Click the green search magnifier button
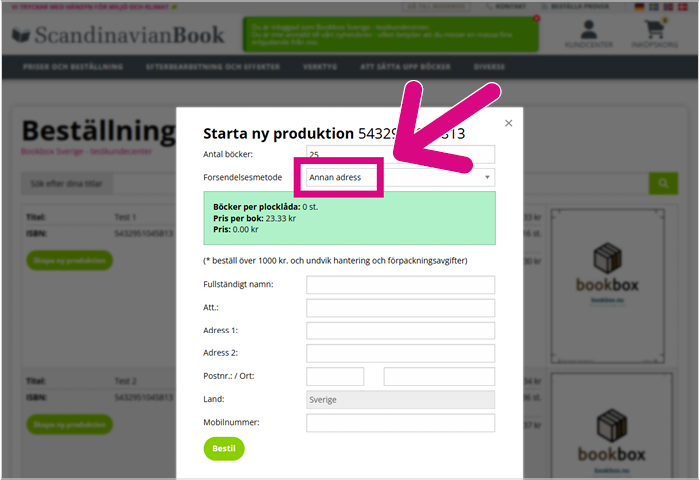Screen dimensions: 700x480 pos(663,183)
